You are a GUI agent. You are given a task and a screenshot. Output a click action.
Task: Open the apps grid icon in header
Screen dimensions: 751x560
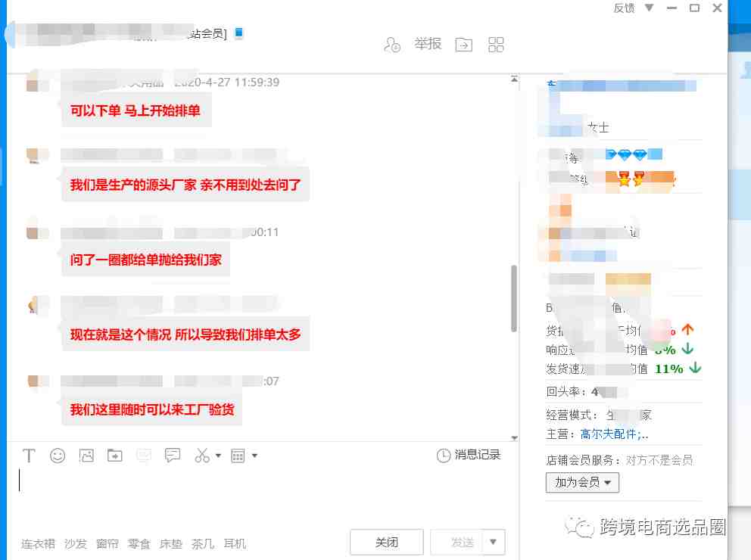click(x=496, y=45)
